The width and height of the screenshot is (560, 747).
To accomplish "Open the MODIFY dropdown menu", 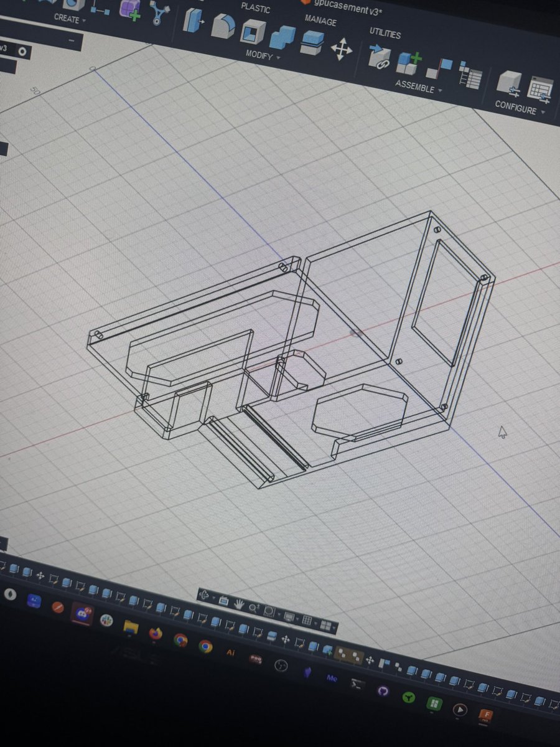I will coord(263,55).
